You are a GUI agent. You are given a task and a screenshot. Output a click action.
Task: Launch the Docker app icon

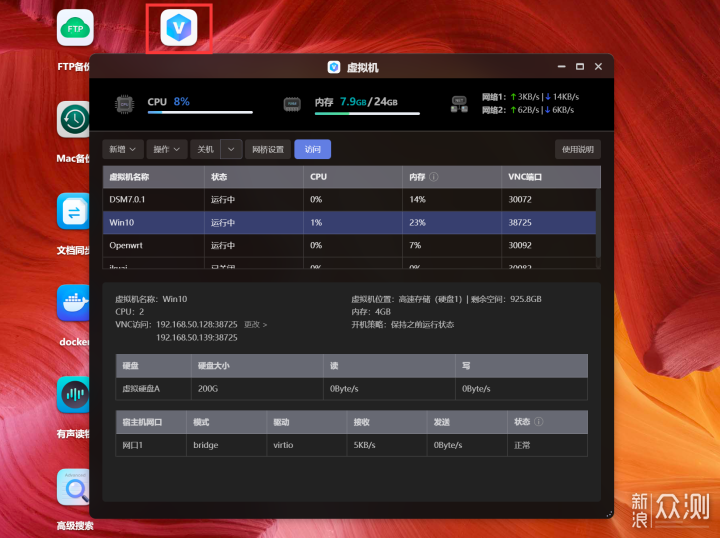pyautogui.click(x=75, y=303)
